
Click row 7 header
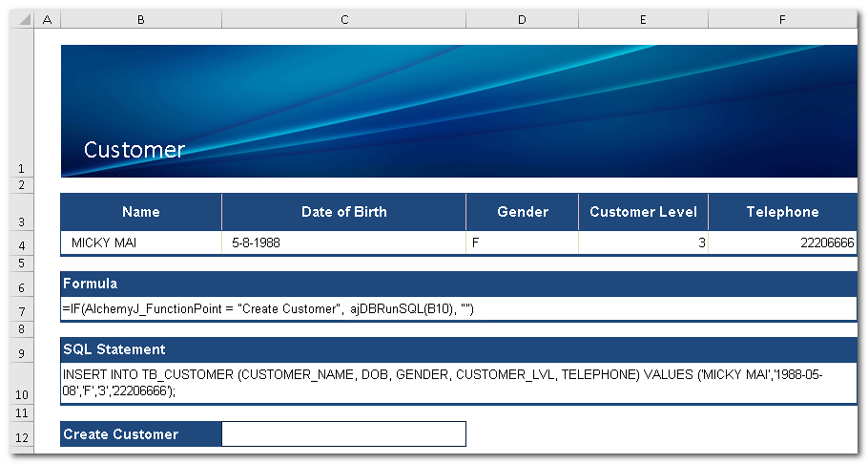pos(20,311)
